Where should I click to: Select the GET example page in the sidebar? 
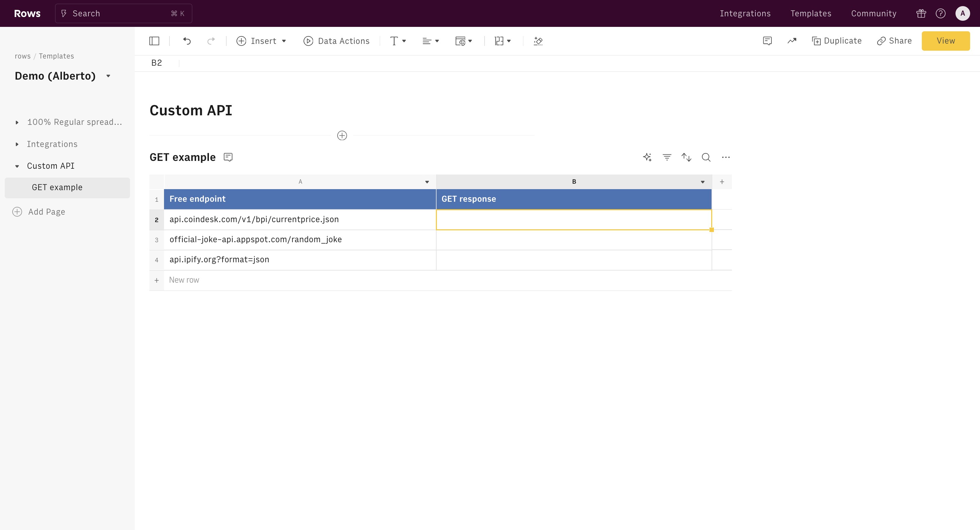tap(57, 187)
